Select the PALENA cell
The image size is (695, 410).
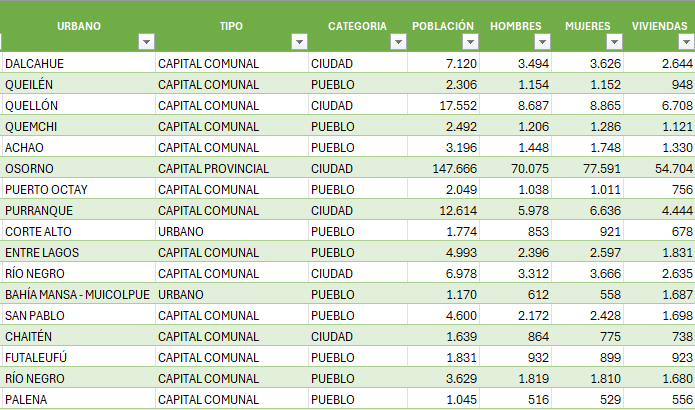[78, 399]
